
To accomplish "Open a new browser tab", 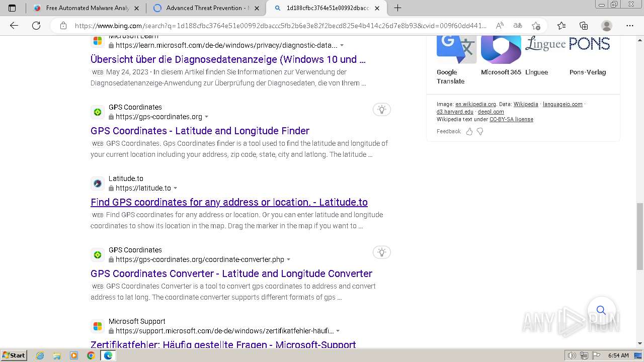I will pyautogui.click(x=397, y=8).
